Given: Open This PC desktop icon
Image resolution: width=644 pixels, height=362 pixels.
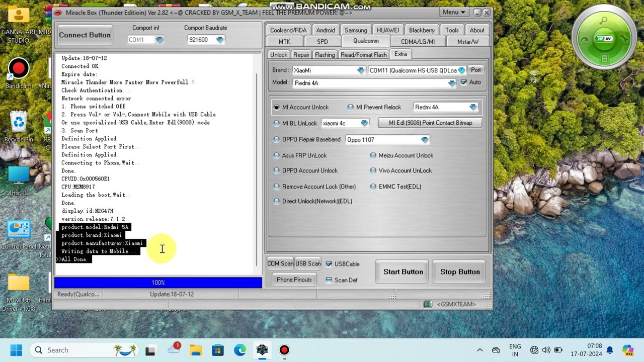Looking at the screenshot, I should 19,181.
